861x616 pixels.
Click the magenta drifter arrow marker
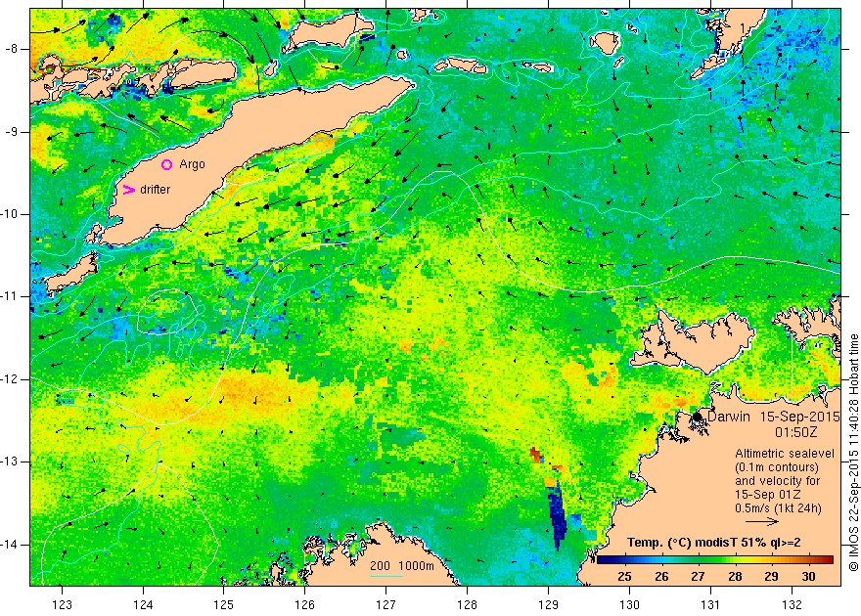(128, 190)
